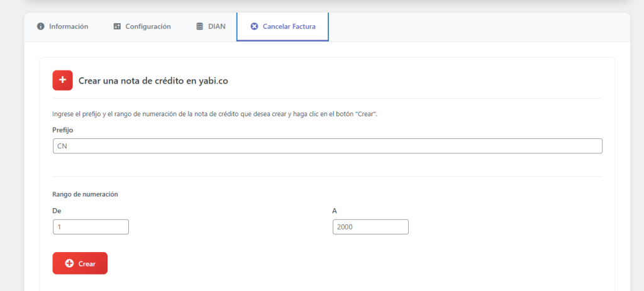Focus the Prefijo input field containing CN
Image resolution: width=644 pixels, height=291 pixels.
[x=327, y=146]
